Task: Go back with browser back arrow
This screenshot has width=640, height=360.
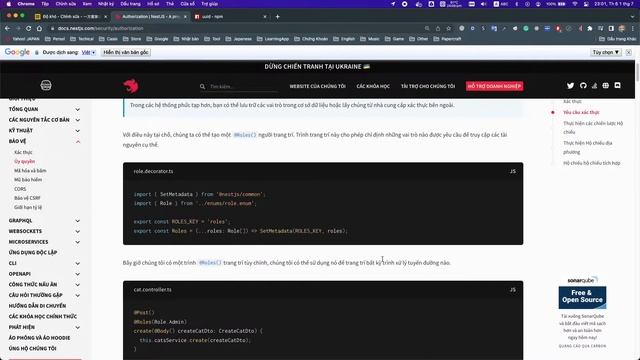Action: (7, 28)
